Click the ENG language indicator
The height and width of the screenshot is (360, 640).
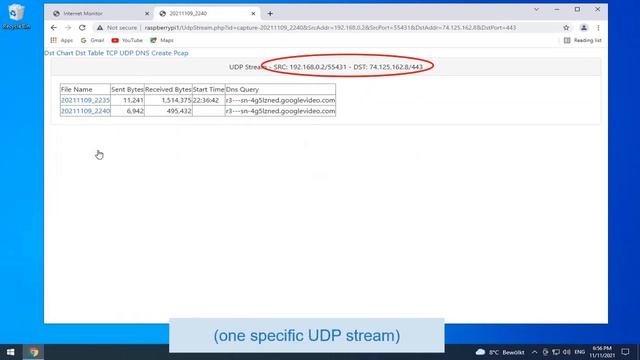pos(580,352)
